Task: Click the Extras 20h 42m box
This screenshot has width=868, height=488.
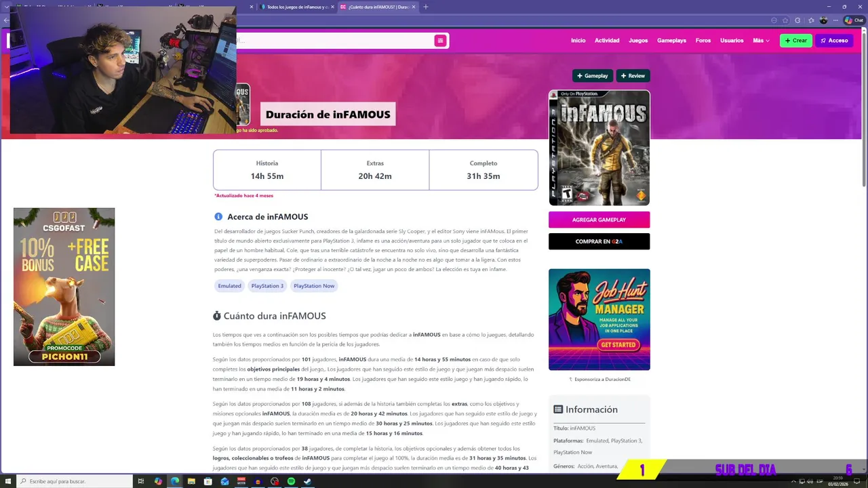Action: click(x=375, y=170)
